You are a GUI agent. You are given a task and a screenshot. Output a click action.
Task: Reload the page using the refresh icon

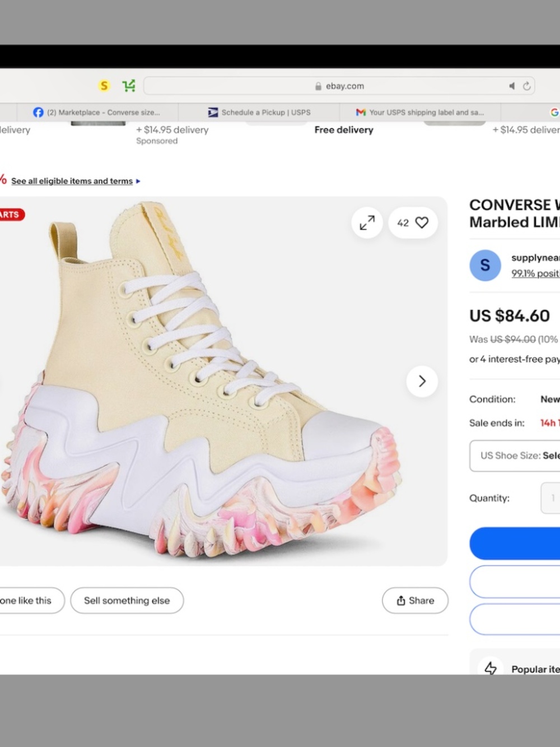[526, 86]
